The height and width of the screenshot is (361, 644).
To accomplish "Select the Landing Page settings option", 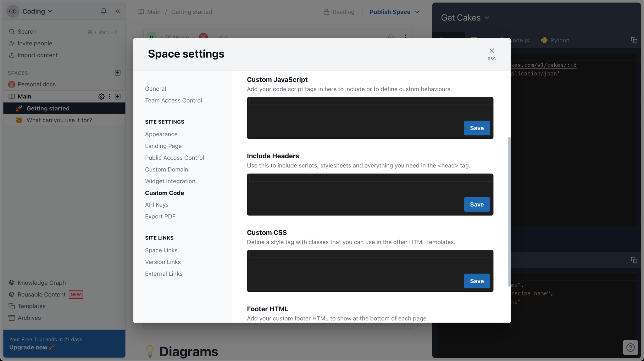I will (x=163, y=145).
